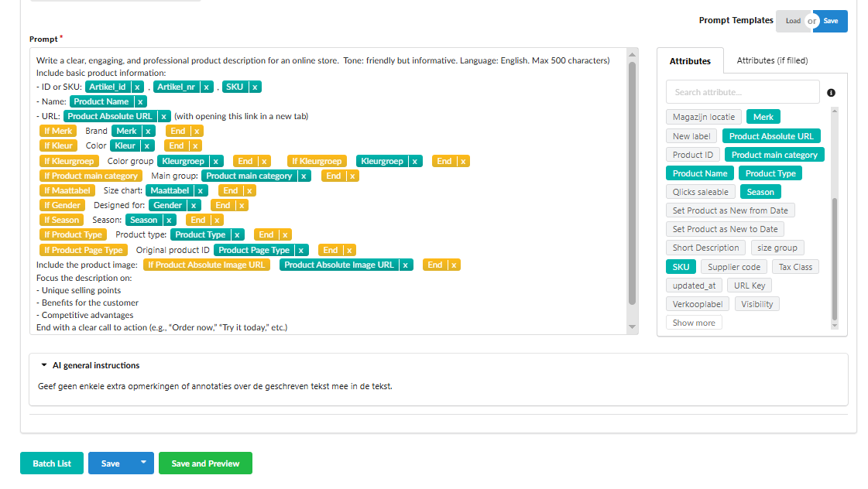Insert the Tax Class attribute

click(x=795, y=267)
